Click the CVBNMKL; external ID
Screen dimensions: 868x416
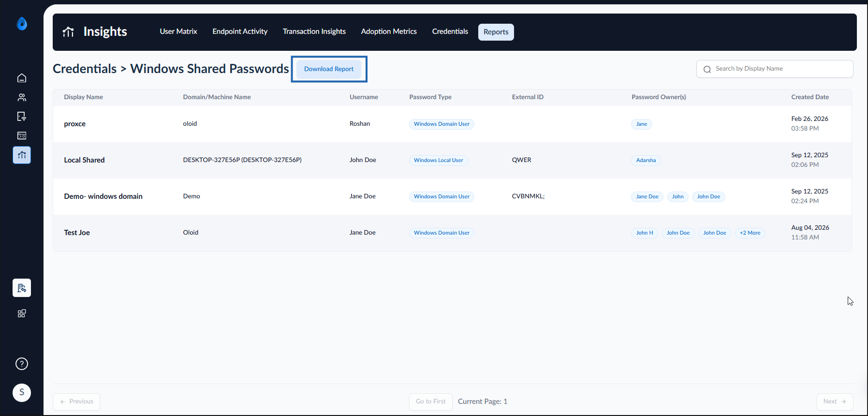click(x=528, y=196)
